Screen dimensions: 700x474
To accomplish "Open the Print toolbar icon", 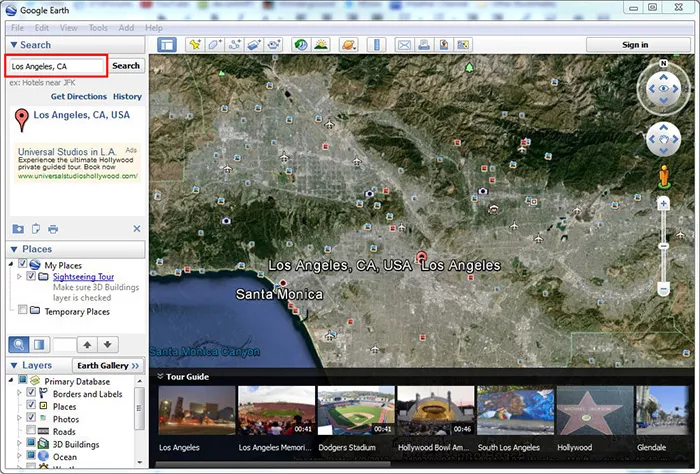I will click(x=424, y=45).
